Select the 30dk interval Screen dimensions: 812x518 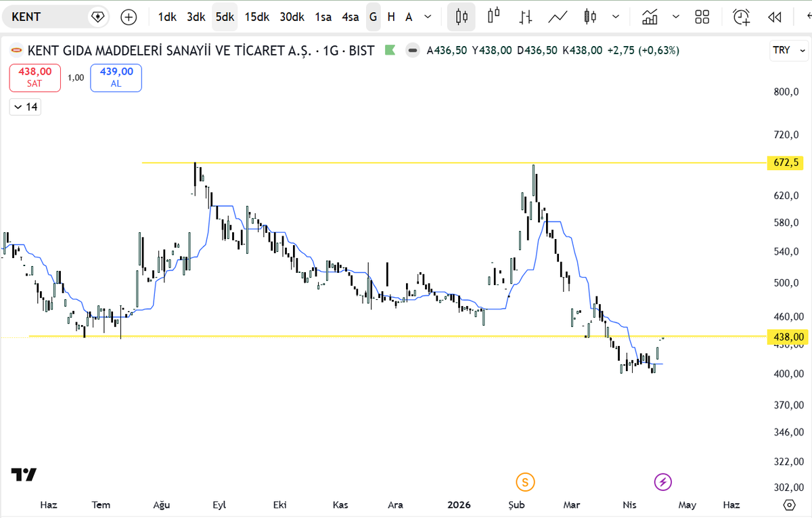[292, 17]
